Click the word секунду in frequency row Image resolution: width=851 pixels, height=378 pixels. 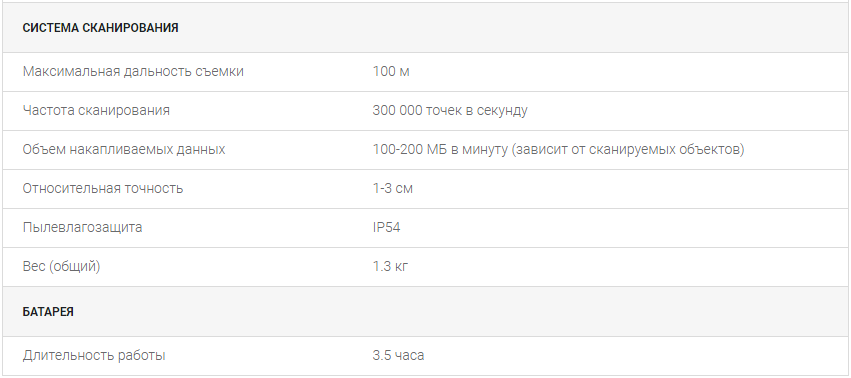pyautogui.click(x=502, y=111)
